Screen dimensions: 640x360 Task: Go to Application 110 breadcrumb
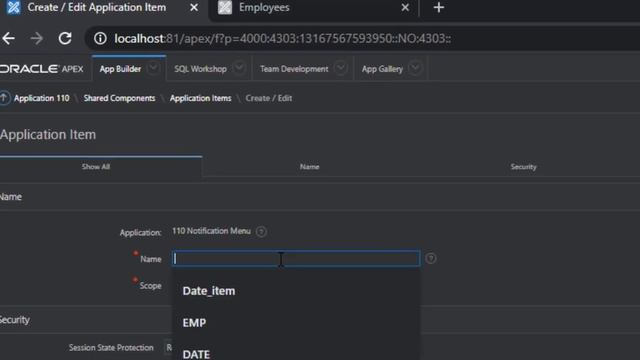coord(42,98)
